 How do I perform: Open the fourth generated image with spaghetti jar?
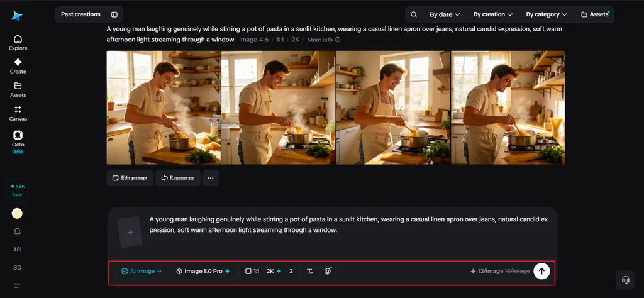(x=508, y=108)
